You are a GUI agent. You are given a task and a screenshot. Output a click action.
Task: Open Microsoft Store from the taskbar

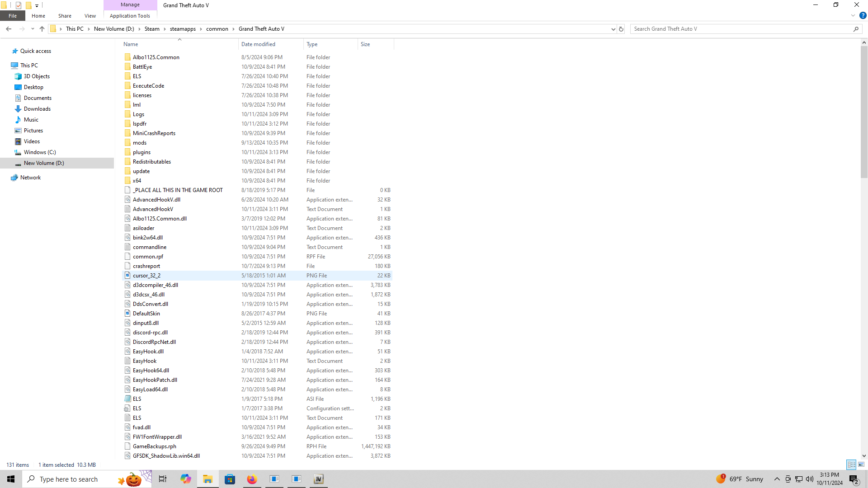pyautogui.click(x=230, y=479)
